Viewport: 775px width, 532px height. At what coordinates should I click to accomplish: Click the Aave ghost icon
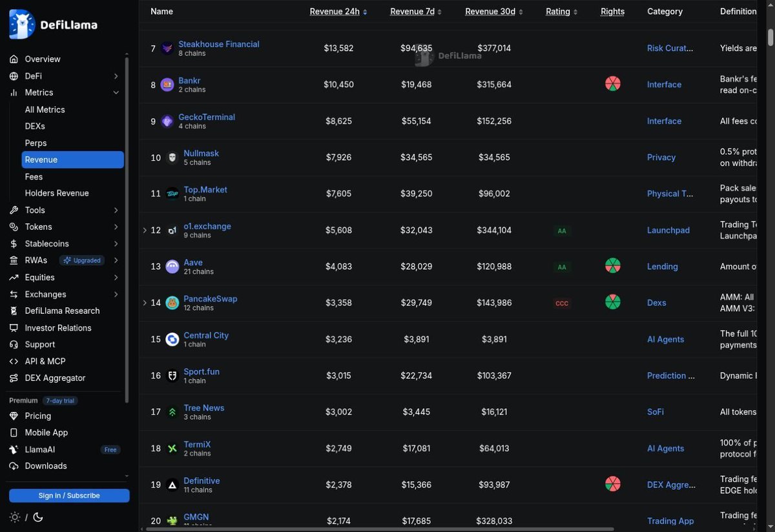pos(172,267)
